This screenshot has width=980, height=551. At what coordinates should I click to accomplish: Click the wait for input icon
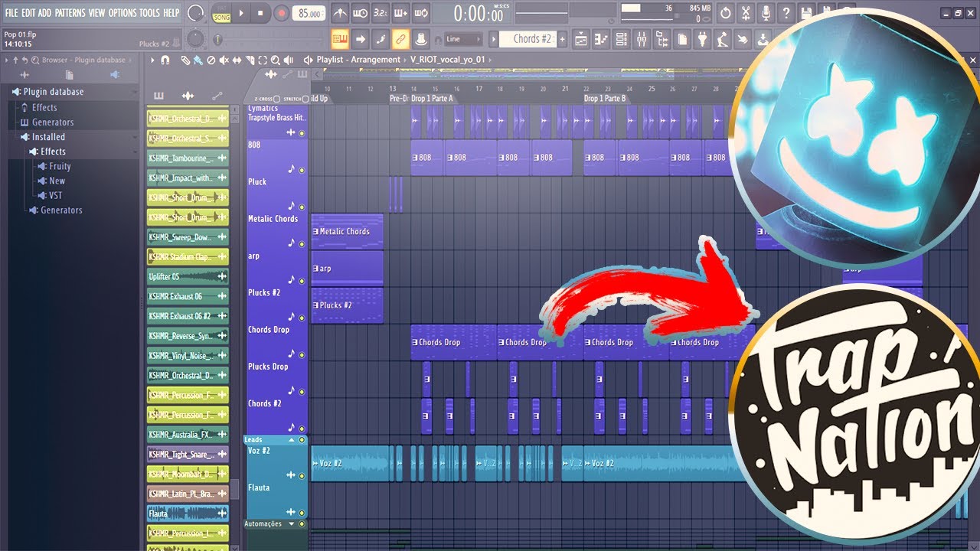(361, 13)
